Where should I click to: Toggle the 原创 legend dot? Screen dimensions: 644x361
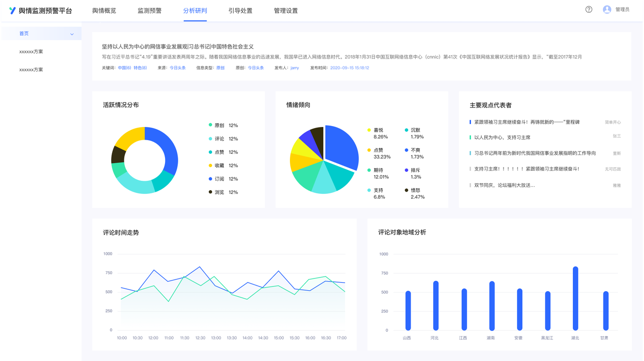(x=210, y=125)
